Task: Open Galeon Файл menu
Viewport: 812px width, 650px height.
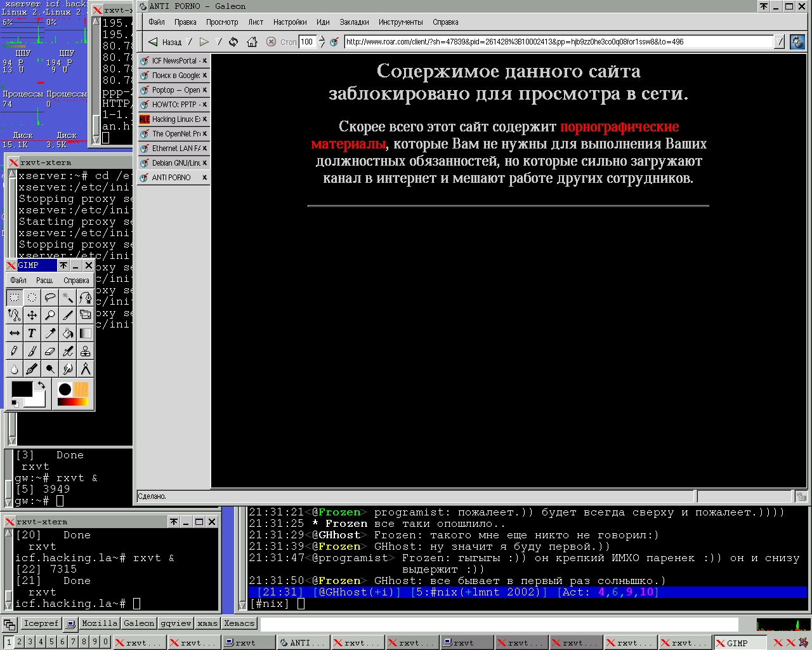Action: click(x=157, y=22)
